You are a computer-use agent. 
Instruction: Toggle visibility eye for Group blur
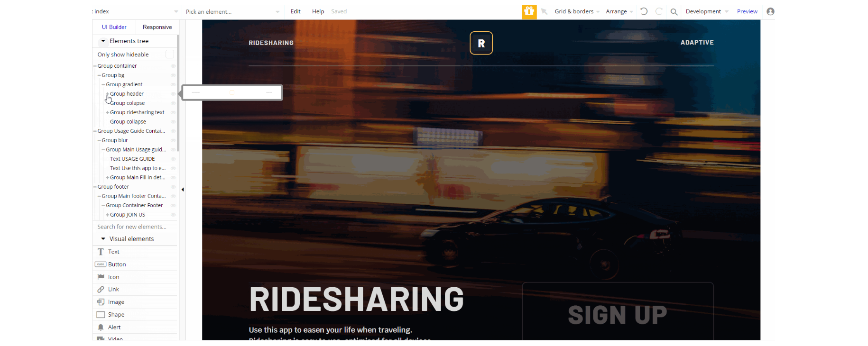point(173,140)
